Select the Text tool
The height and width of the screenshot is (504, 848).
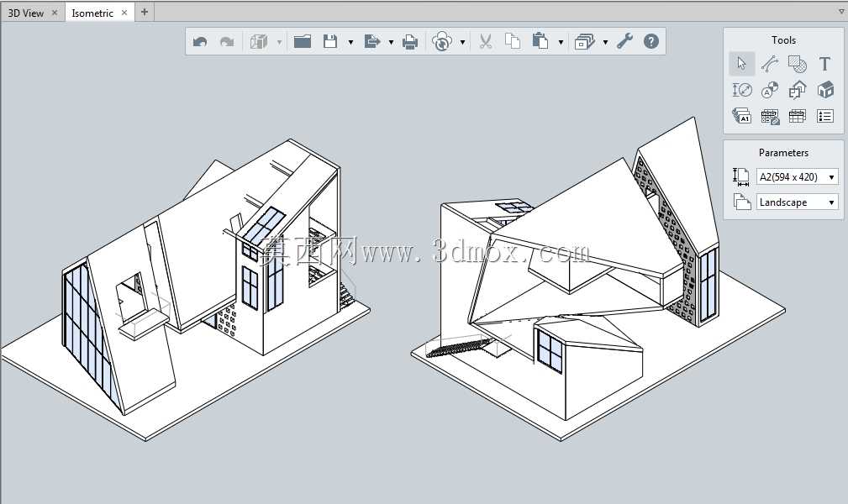(x=824, y=64)
